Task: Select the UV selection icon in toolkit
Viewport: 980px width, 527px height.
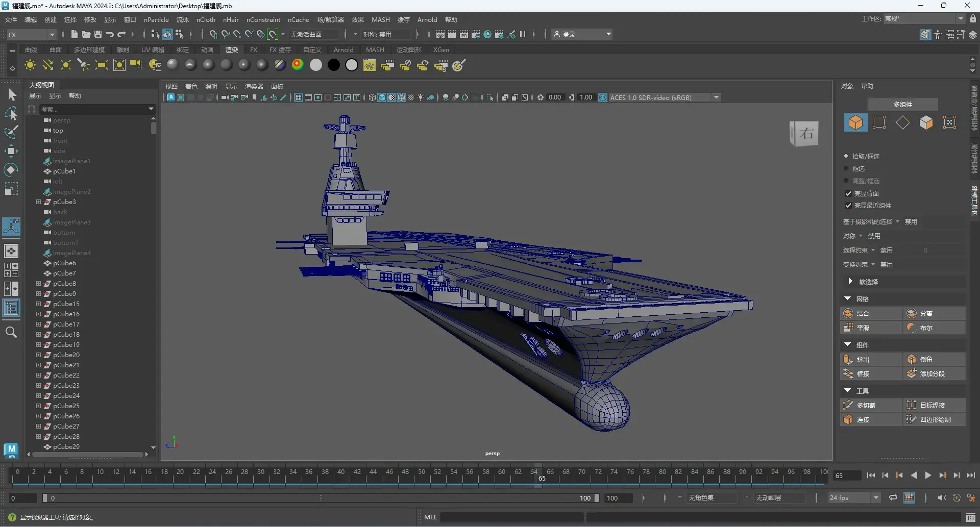Action: click(x=949, y=122)
